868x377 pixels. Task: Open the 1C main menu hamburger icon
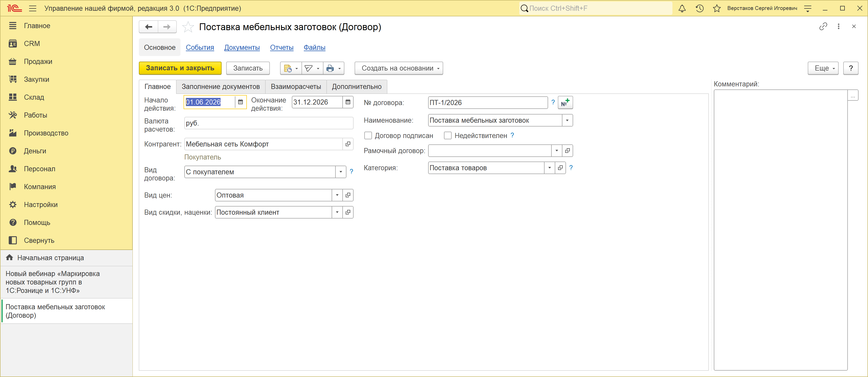33,8
